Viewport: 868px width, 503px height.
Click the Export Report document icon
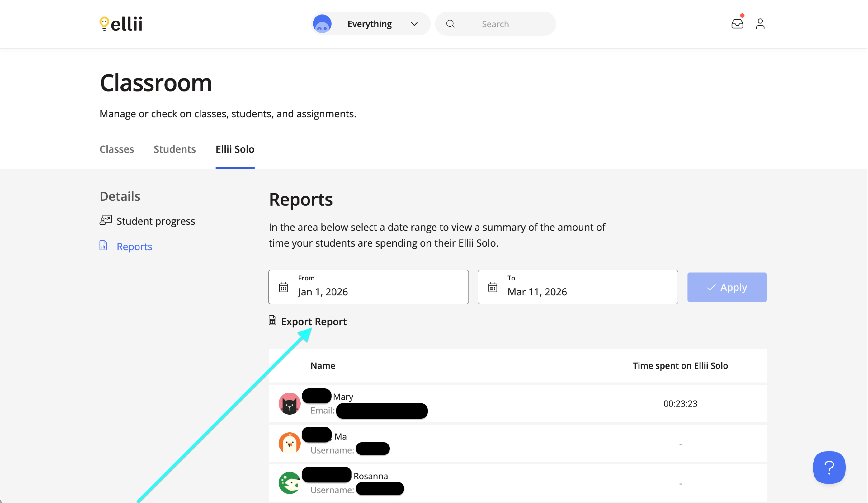tap(272, 321)
